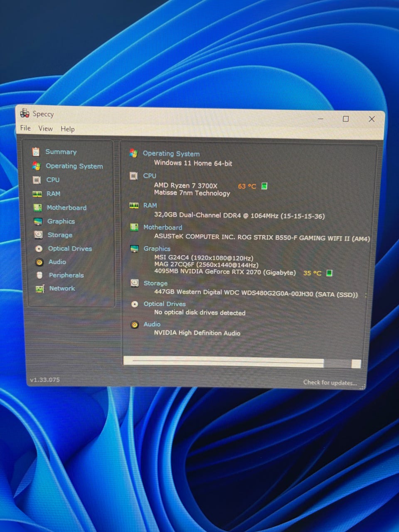399x532 pixels.
Task: Maximize the Speccy window
Action: 345,119
